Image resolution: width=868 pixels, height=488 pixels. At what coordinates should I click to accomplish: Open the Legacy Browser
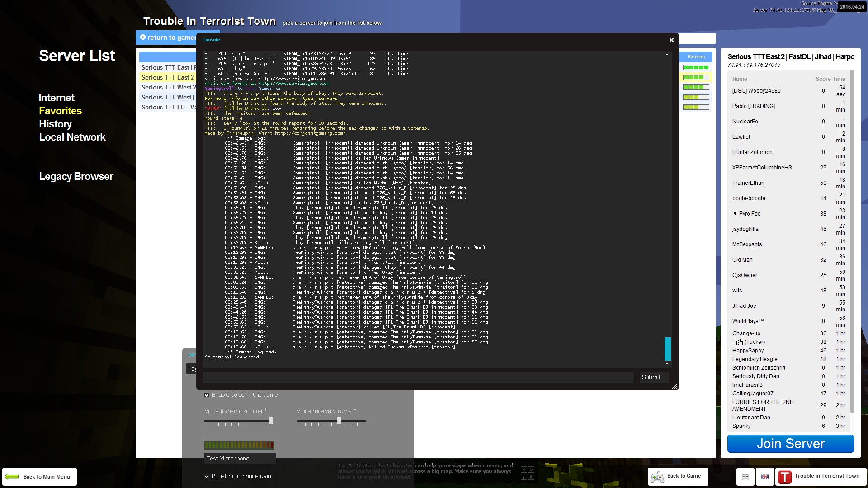76,177
